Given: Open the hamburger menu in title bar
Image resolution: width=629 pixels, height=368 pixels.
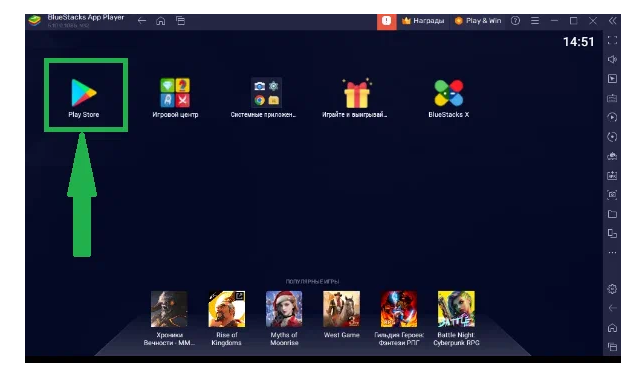Looking at the screenshot, I should [x=535, y=21].
